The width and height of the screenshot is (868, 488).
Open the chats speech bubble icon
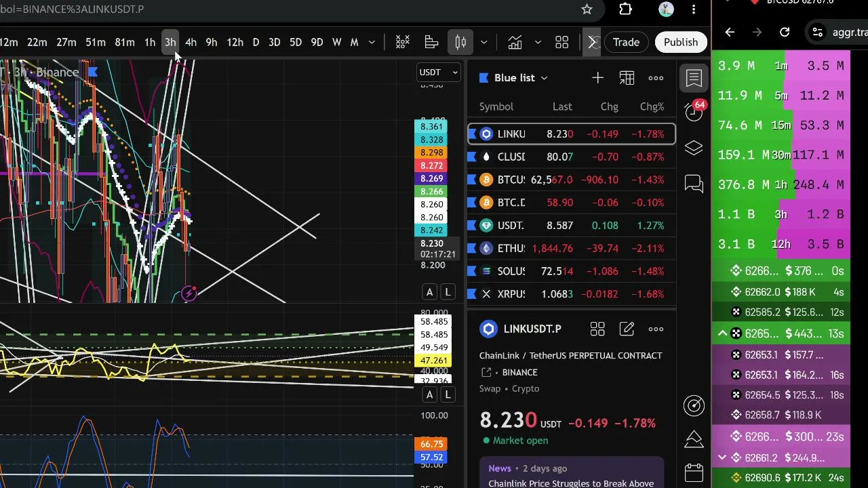pos(694,184)
